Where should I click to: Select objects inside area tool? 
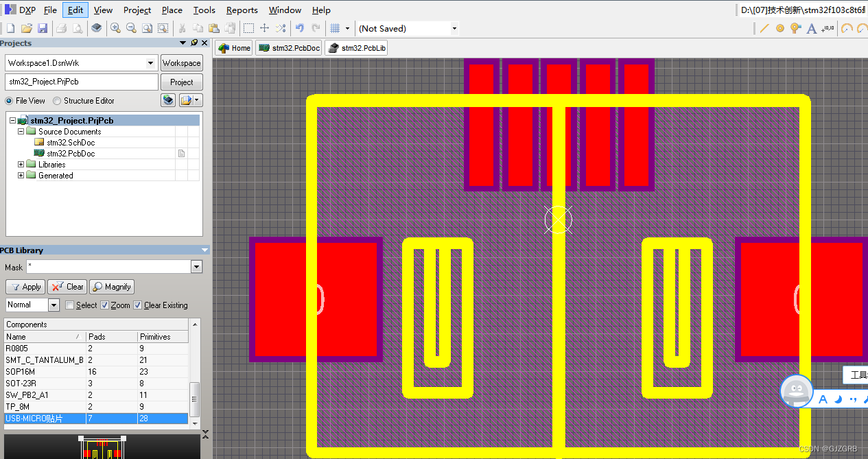[248, 28]
